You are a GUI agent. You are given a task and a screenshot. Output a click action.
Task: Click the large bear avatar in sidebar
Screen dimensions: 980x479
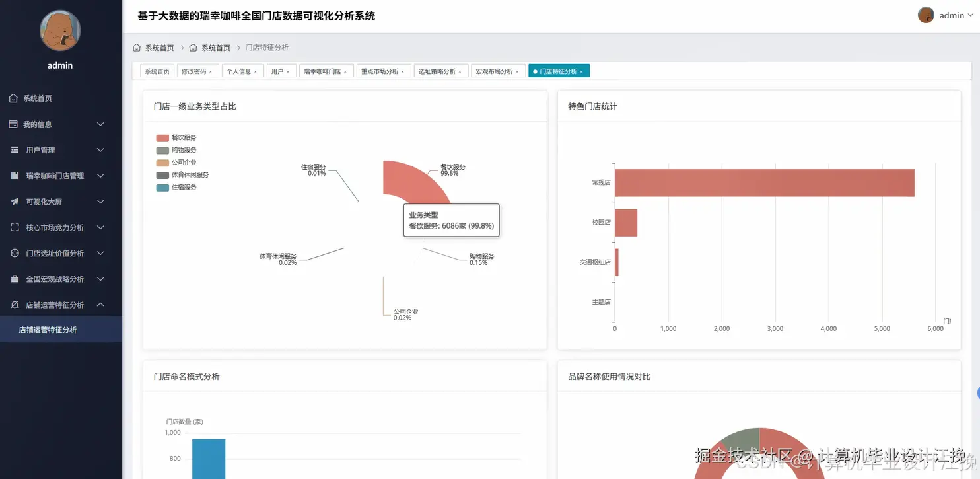pyautogui.click(x=60, y=30)
